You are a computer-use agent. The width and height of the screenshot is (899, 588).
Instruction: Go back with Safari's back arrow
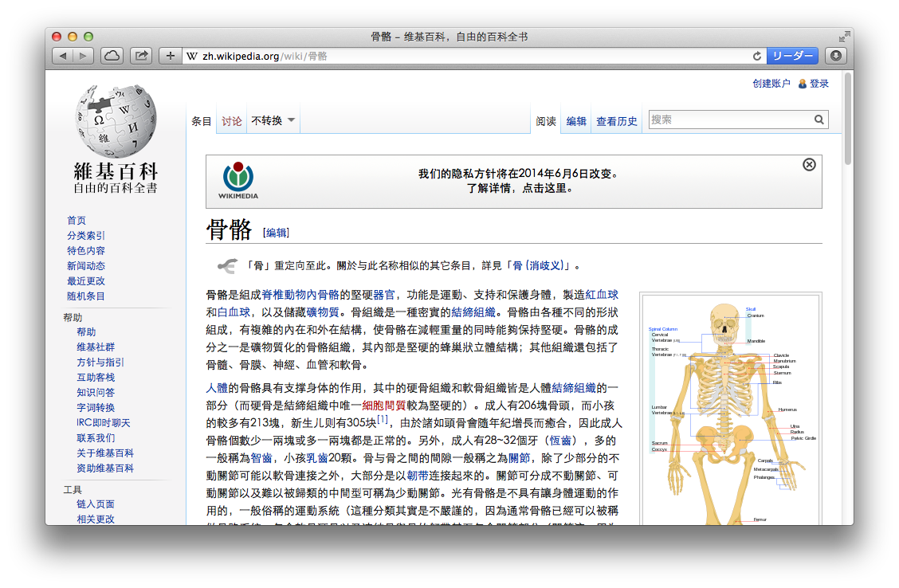tap(62, 56)
